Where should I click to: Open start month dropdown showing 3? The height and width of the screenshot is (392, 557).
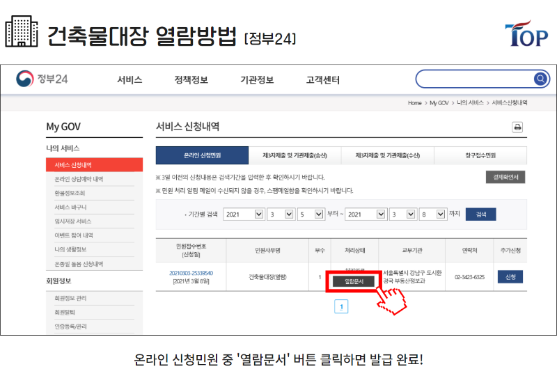pyautogui.click(x=281, y=214)
